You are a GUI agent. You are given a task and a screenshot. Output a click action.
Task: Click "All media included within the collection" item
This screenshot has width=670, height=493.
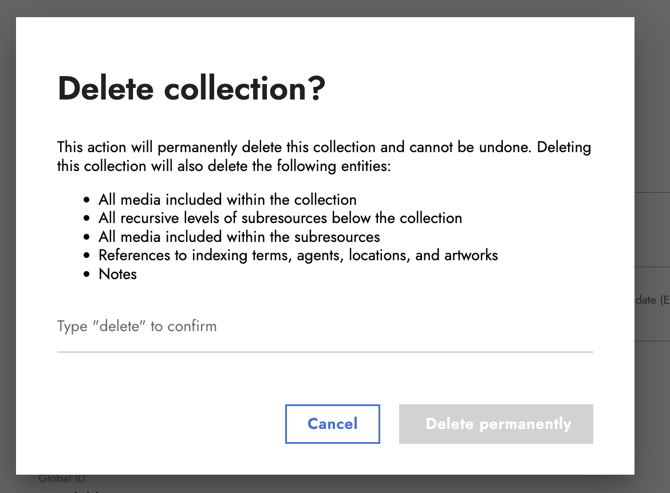click(227, 200)
